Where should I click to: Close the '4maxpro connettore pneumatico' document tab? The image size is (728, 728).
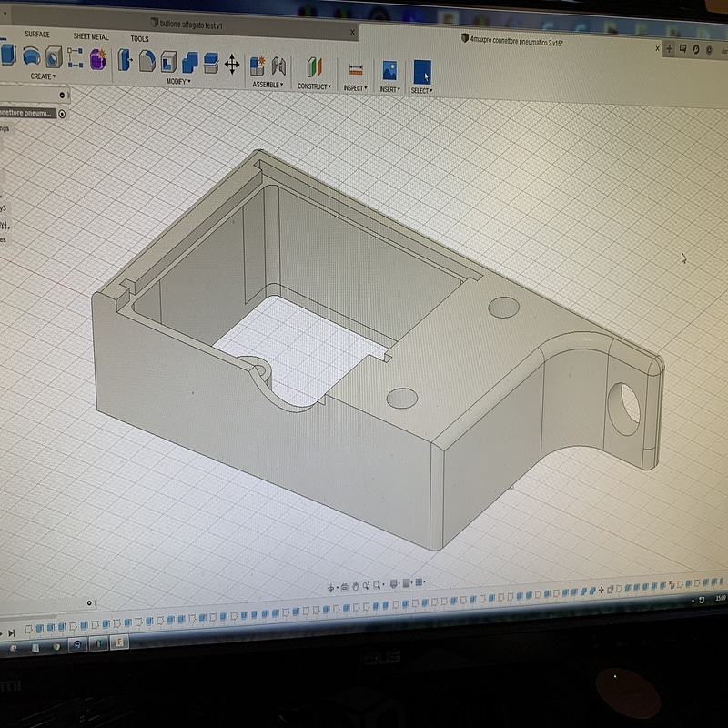coord(657,48)
